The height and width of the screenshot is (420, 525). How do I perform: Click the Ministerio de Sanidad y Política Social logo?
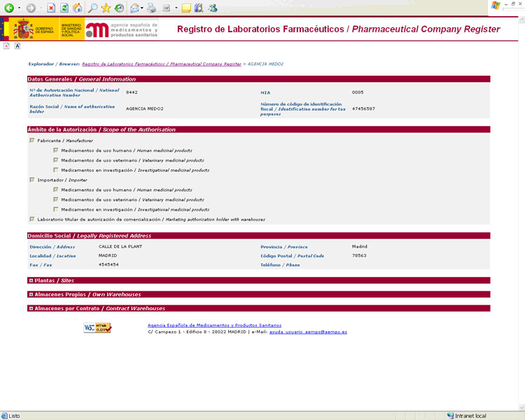pyautogui.click(x=71, y=29)
